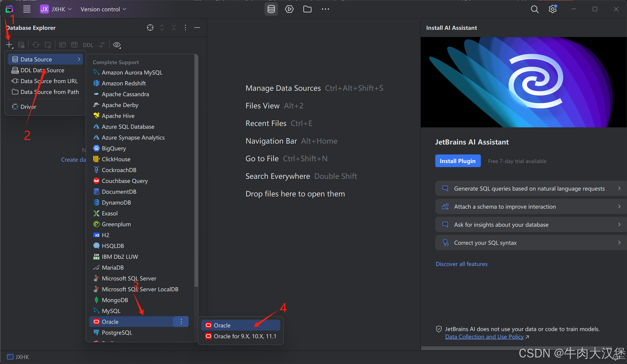Click the Edit Data table icon
The image size is (627, 364).
[x=74, y=45]
